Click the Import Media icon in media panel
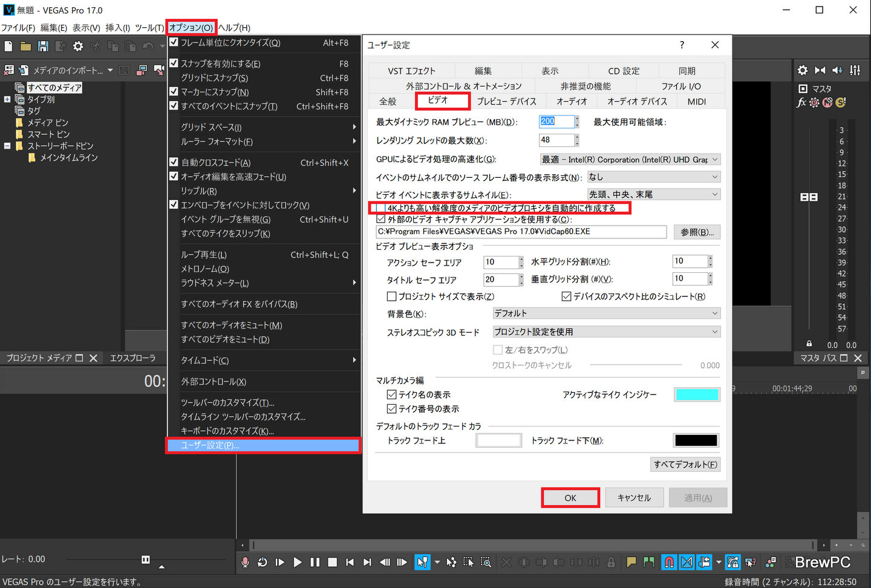 [x=24, y=70]
